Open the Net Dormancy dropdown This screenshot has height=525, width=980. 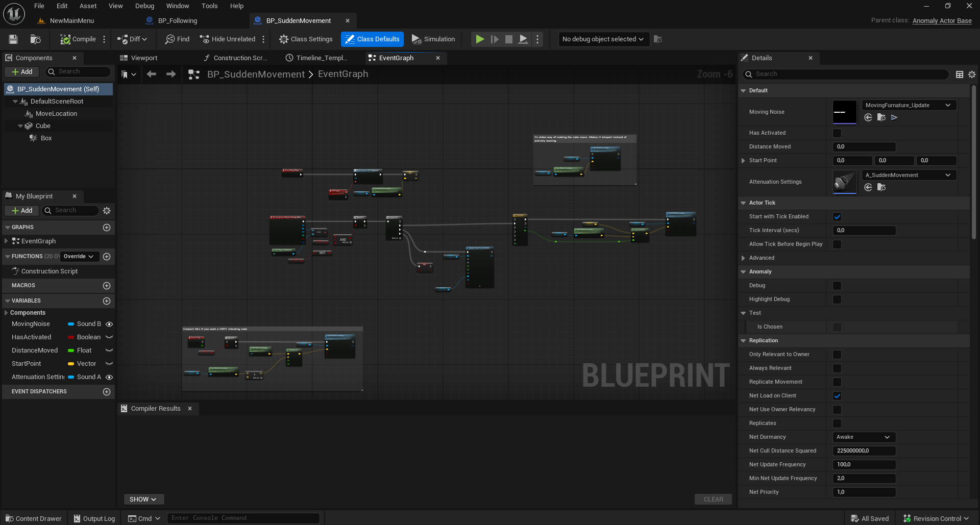click(864, 437)
